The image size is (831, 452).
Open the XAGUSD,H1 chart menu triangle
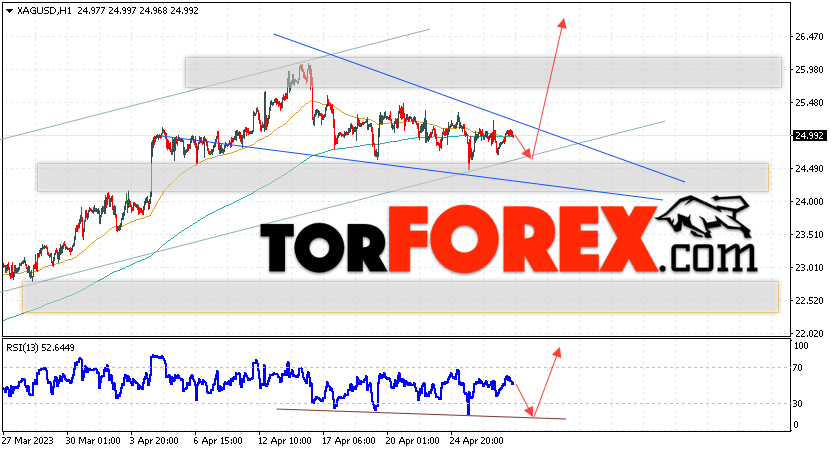(x=9, y=11)
